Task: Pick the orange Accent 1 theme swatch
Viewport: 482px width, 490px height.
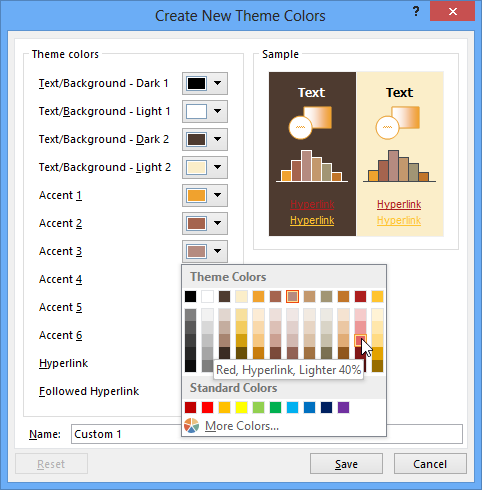Action: coord(258,296)
